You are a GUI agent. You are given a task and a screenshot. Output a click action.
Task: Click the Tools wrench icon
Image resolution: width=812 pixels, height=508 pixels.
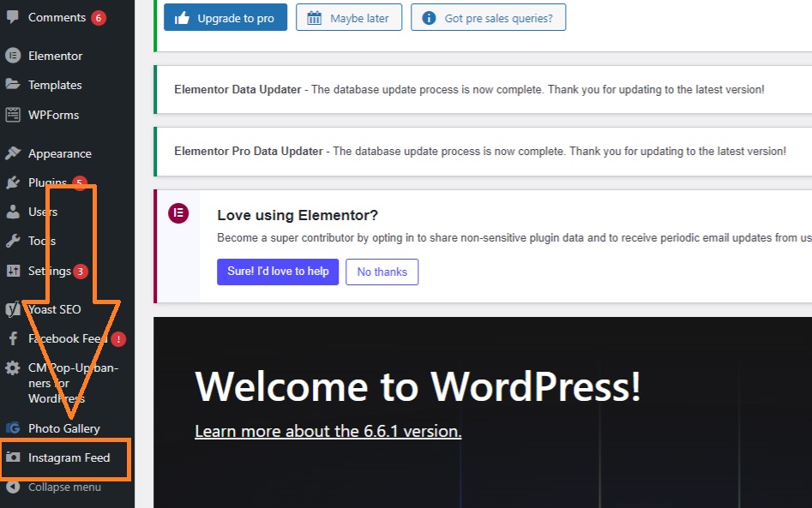12,241
